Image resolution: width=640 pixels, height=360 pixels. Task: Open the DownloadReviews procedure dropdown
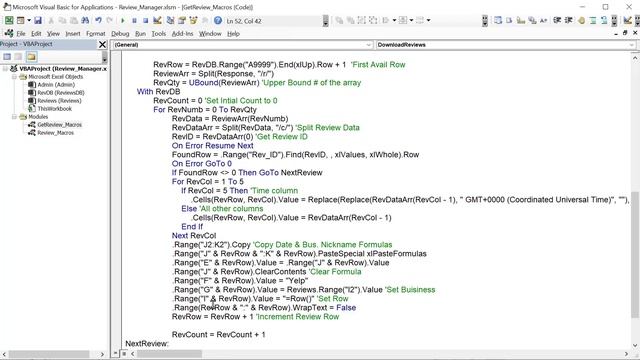(632, 45)
